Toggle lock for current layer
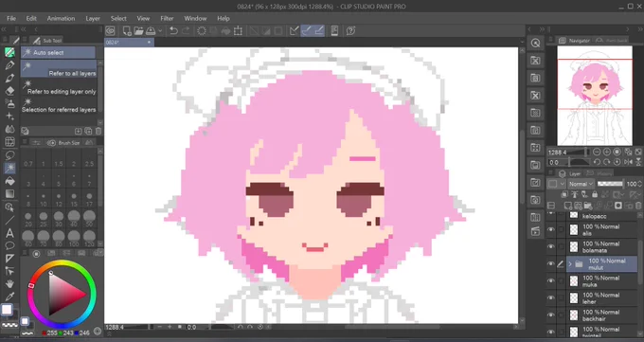The height and width of the screenshot is (342, 644). [595, 194]
